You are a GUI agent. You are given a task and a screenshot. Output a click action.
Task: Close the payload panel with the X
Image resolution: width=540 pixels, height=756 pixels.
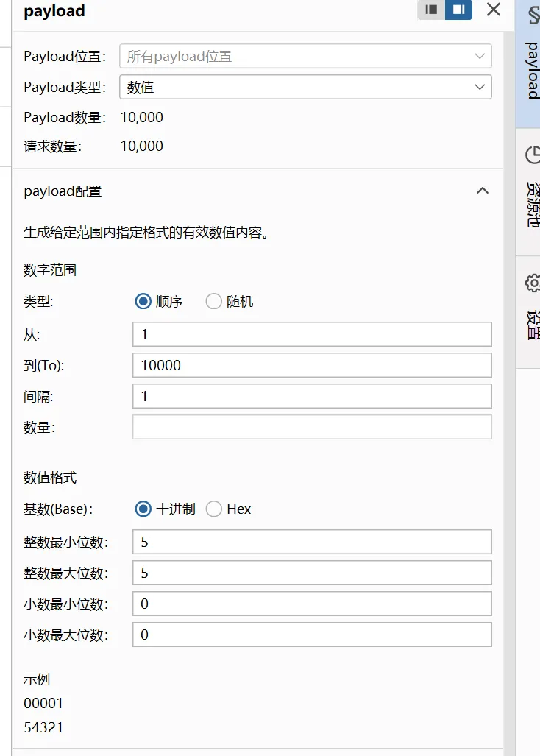(x=494, y=10)
